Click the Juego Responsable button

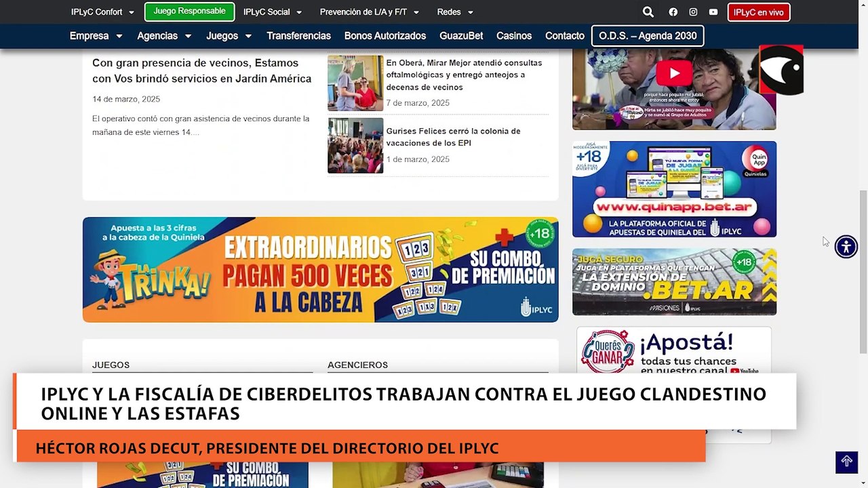189,12
